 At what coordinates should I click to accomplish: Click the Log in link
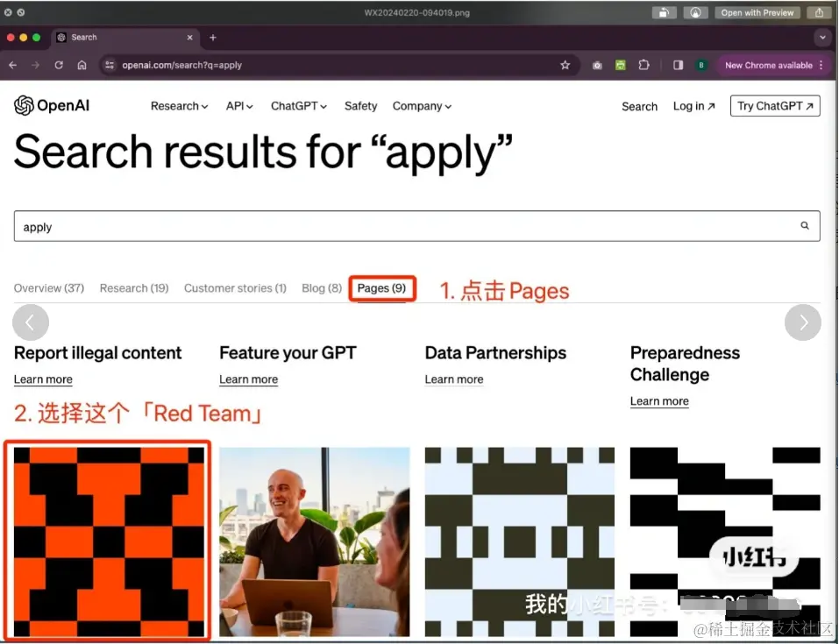tap(694, 106)
